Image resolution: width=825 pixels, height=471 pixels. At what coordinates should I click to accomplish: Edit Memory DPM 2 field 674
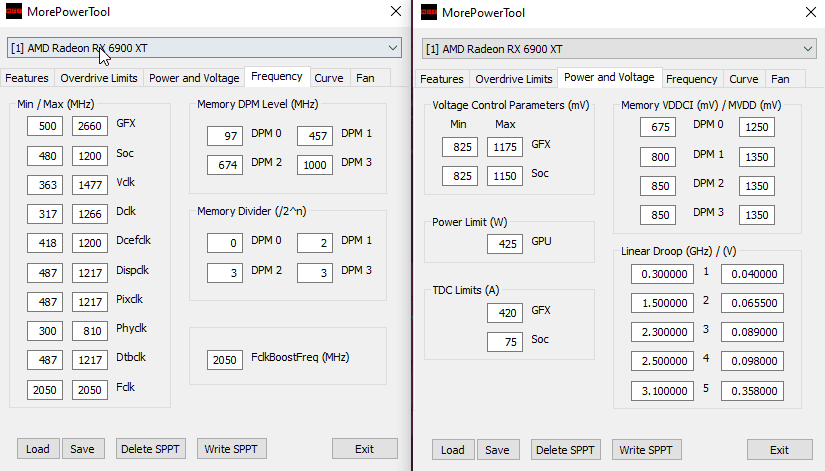[225, 165]
